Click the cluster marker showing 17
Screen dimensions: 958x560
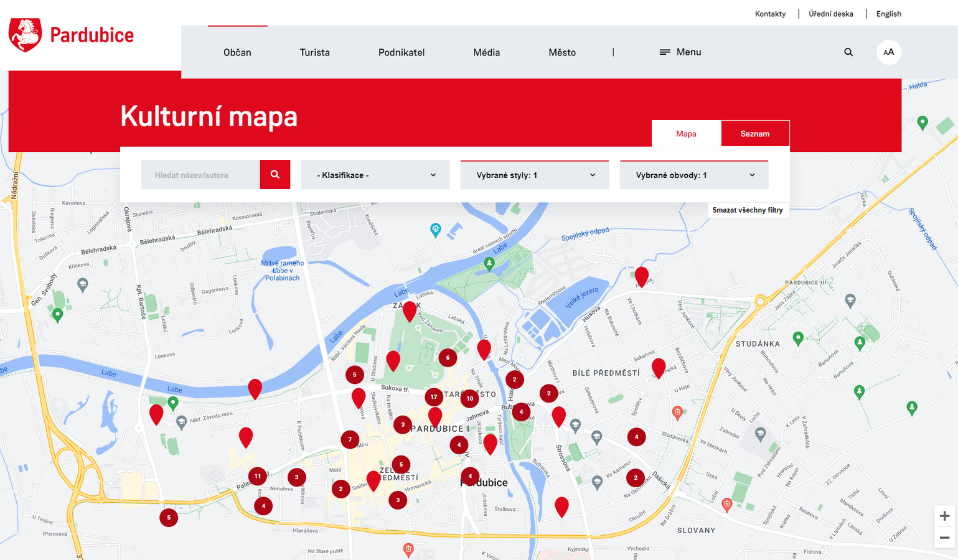[434, 397]
